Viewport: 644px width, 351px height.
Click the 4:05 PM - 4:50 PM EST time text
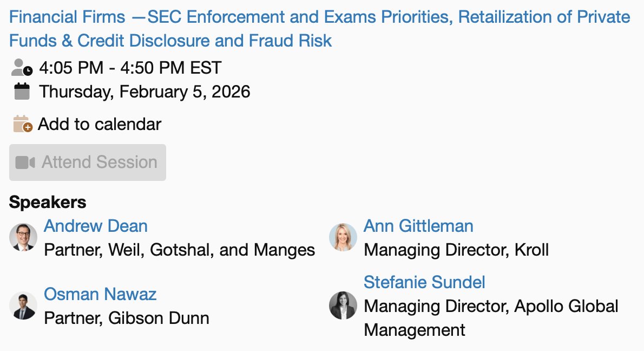tap(130, 68)
